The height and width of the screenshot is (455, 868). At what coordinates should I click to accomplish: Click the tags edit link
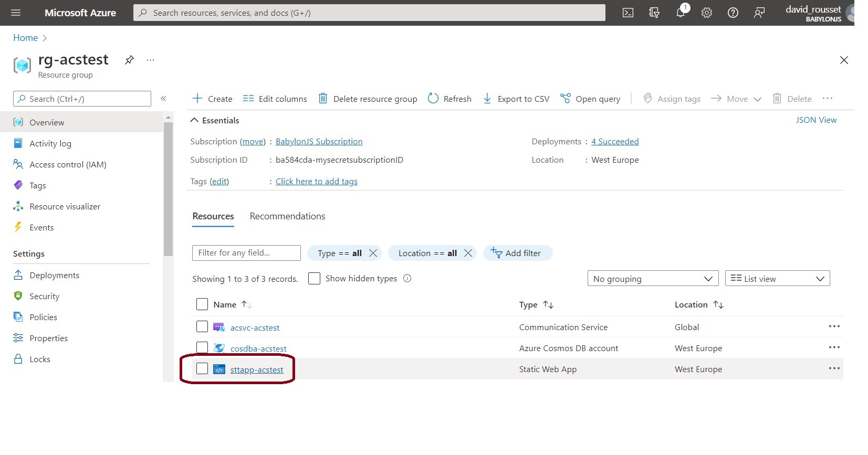click(x=219, y=182)
